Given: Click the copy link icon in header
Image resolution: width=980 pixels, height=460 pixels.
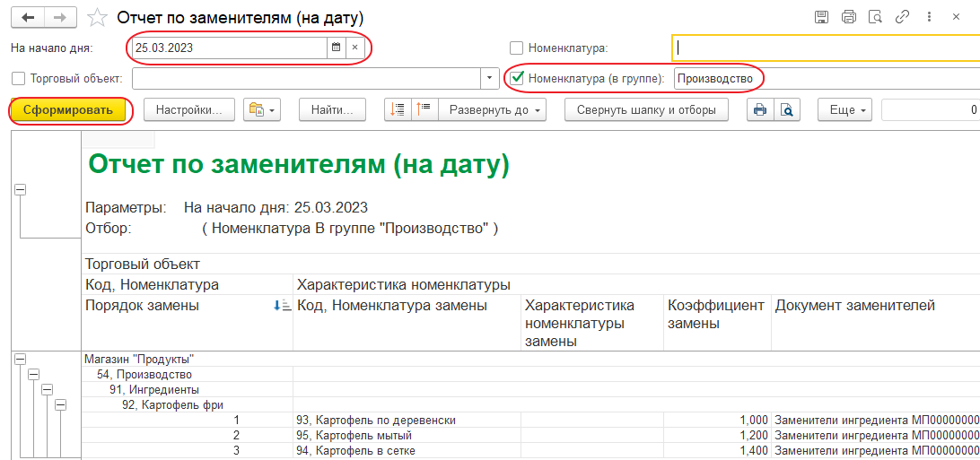Looking at the screenshot, I should click(x=904, y=17).
